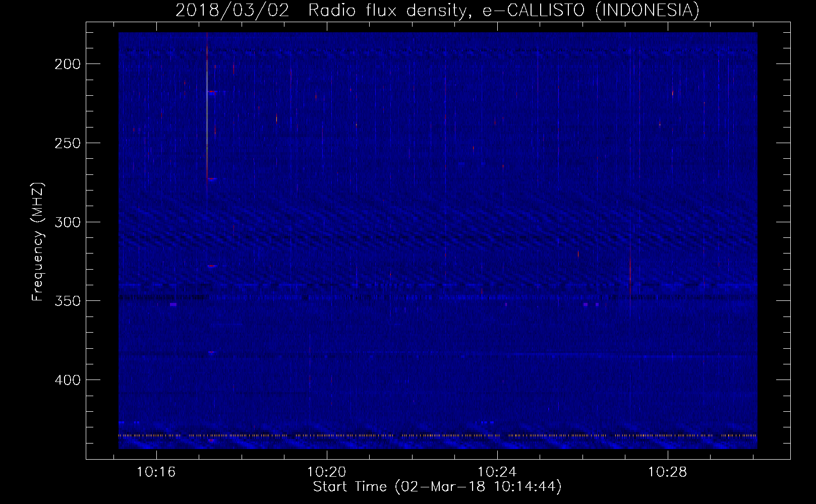816x504 pixels.
Task: Click the 10:16 time tick label
Action: click(x=156, y=472)
